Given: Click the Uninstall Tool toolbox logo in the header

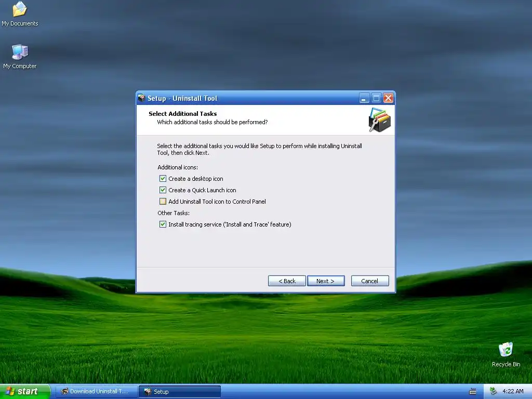Looking at the screenshot, I should point(379,120).
